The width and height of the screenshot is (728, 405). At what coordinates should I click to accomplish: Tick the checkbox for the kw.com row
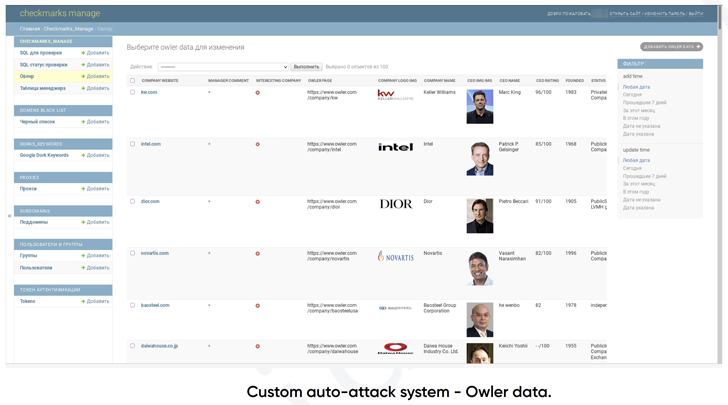click(x=132, y=92)
